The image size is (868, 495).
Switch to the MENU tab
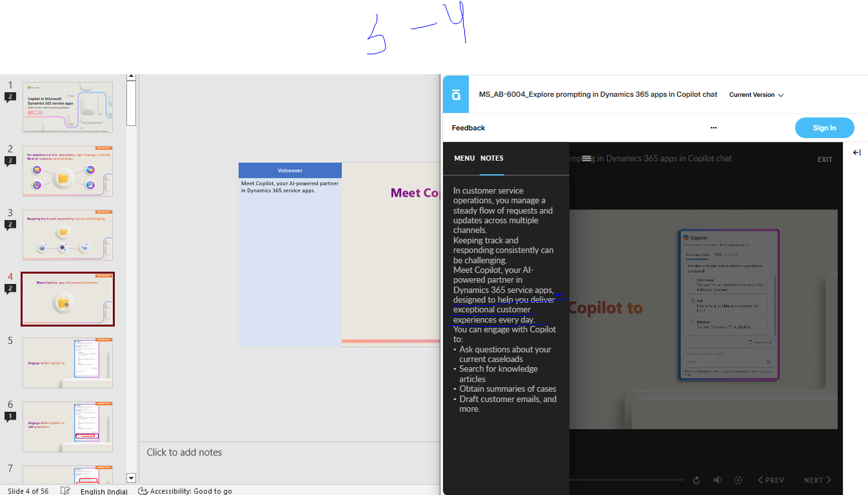pyautogui.click(x=464, y=158)
